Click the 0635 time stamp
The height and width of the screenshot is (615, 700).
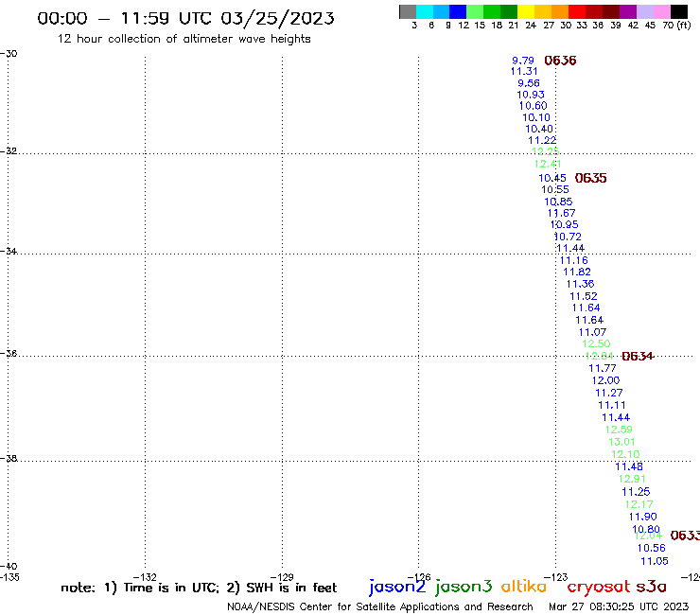click(590, 178)
